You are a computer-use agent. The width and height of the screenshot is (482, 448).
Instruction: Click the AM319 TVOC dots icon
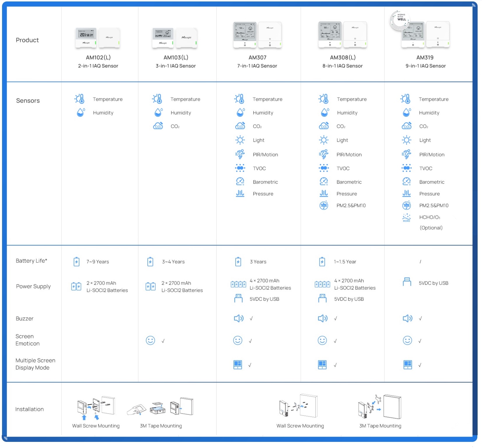pos(406,168)
